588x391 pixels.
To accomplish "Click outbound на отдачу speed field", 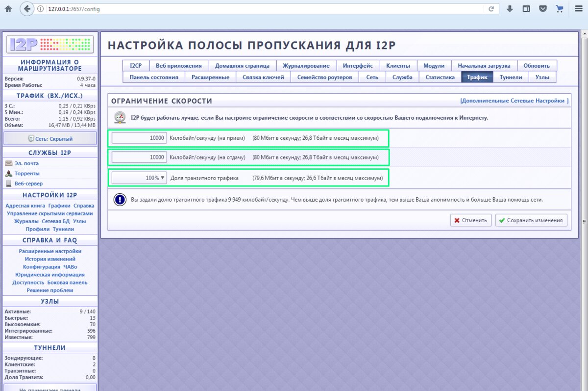I will (139, 157).
